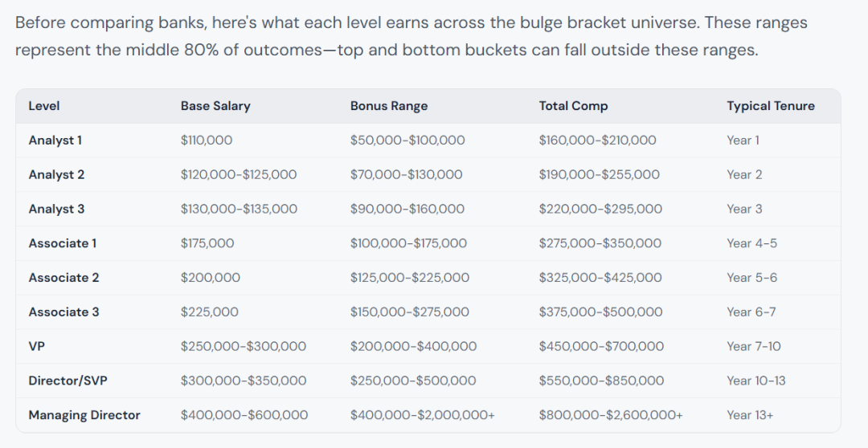Image resolution: width=868 pixels, height=448 pixels.
Task: Click the Analyst 1 row label
Action: (x=55, y=141)
